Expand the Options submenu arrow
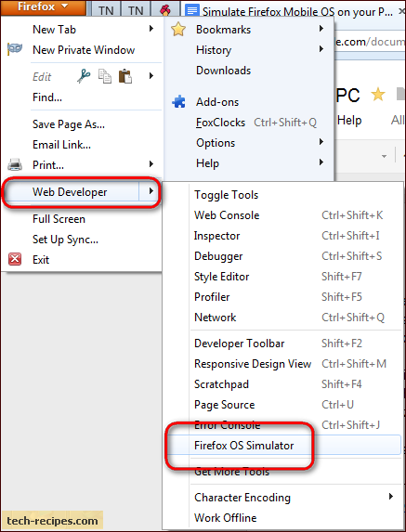406x532 pixels. click(321, 142)
